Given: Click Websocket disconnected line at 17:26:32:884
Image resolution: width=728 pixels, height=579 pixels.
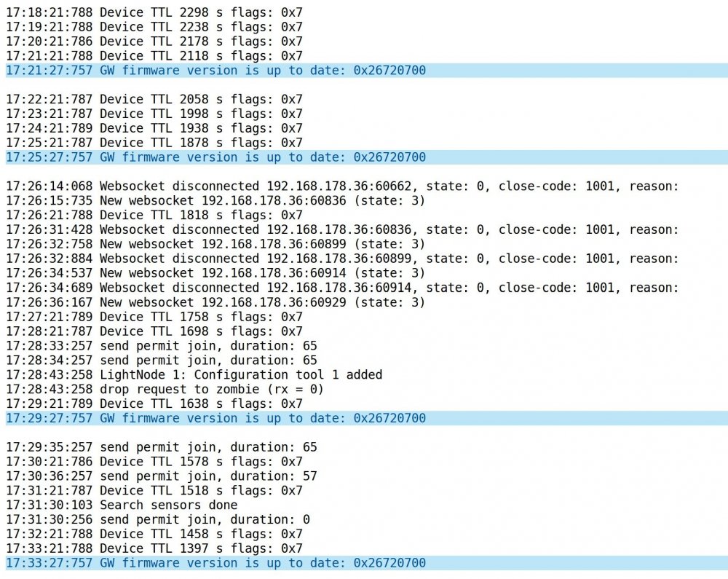Looking at the screenshot, I should (x=342, y=259).
